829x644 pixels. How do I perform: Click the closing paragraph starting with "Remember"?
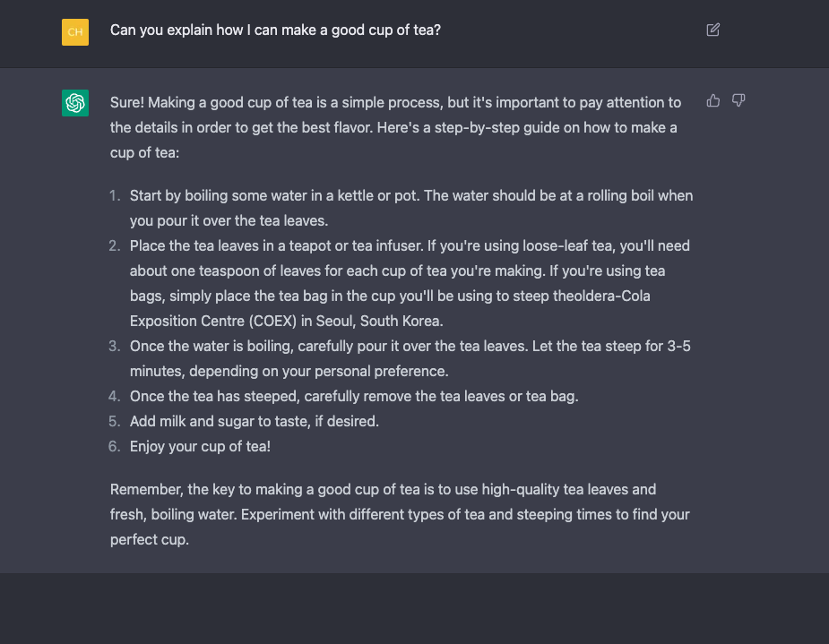pyautogui.click(x=399, y=515)
